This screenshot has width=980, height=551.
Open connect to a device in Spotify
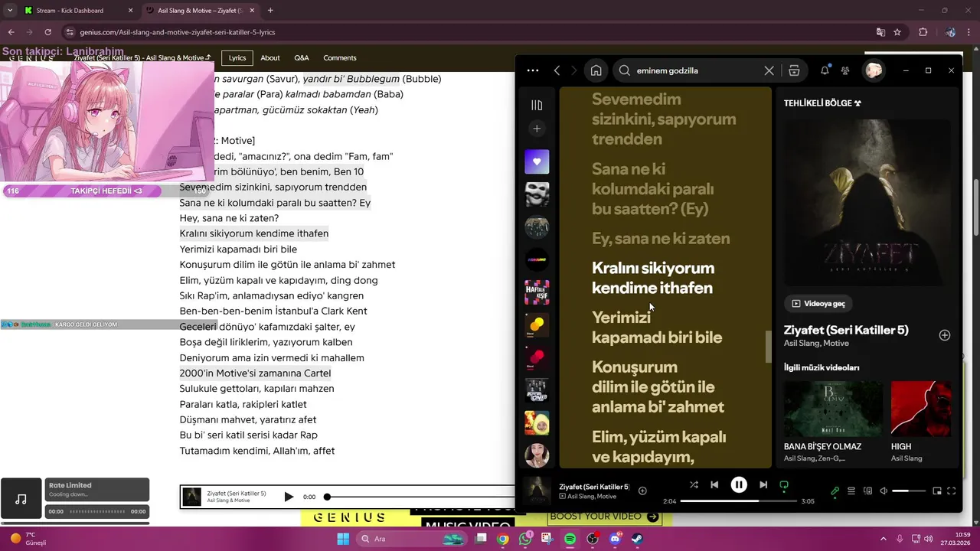tap(867, 491)
